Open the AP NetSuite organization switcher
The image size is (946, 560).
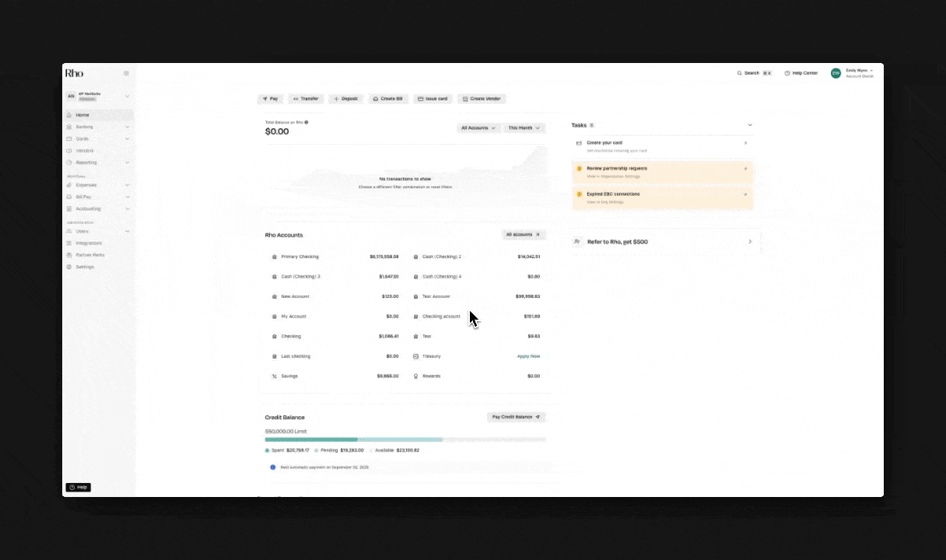(97, 96)
